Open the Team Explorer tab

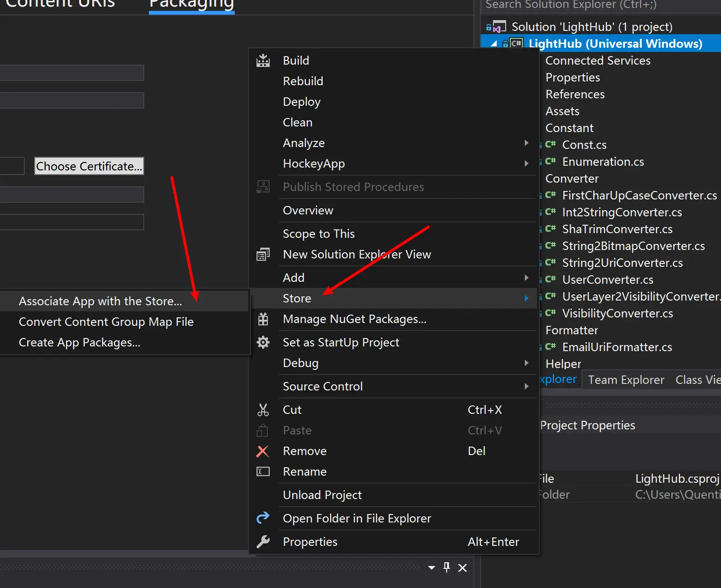(626, 380)
